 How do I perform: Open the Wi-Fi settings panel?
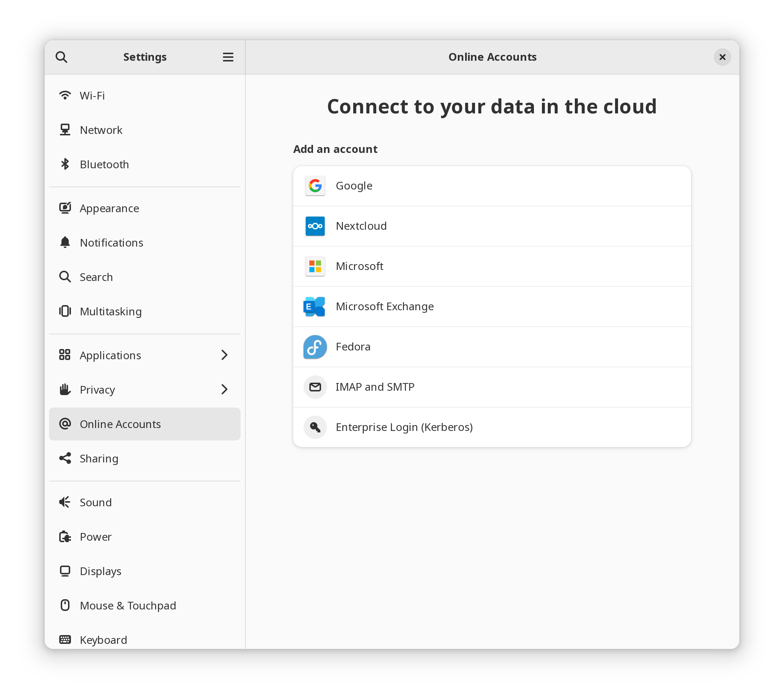click(92, 95)
